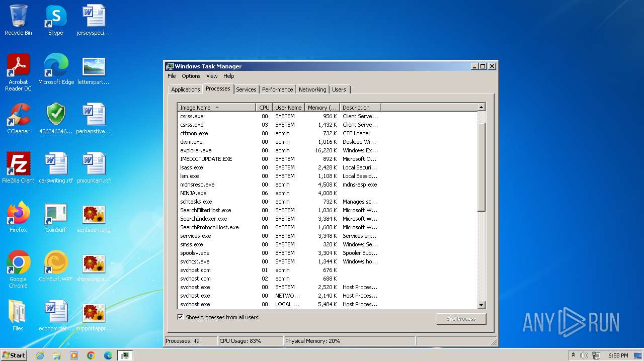Select the jerseyspeci Word document icon
This screenshot has width=644, height=362.
pos(94,20)
